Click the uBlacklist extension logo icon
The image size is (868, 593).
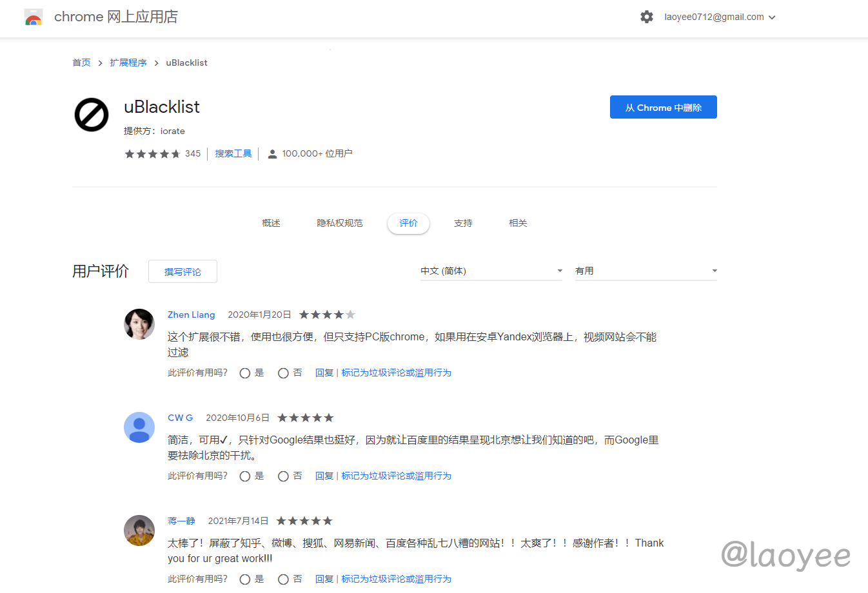92,115
